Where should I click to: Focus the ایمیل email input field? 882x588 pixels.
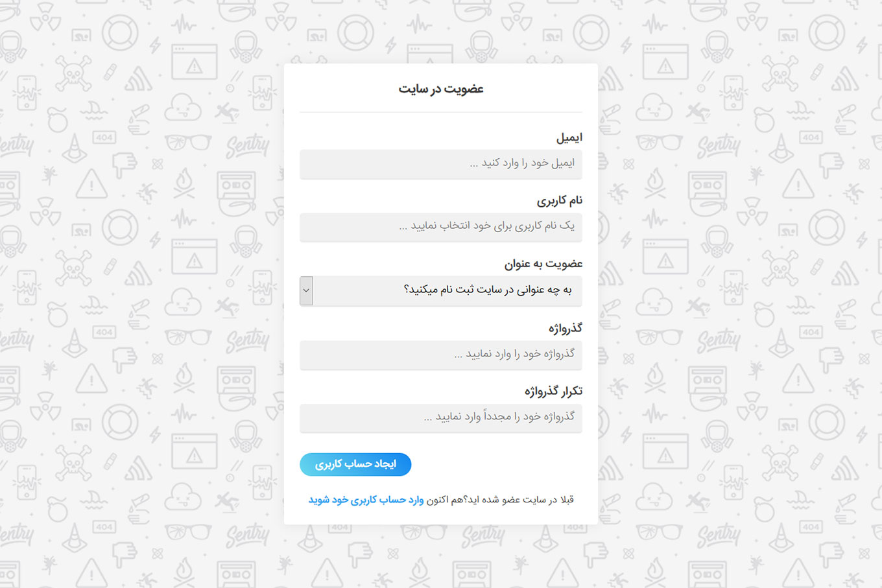tap(440, 164)
